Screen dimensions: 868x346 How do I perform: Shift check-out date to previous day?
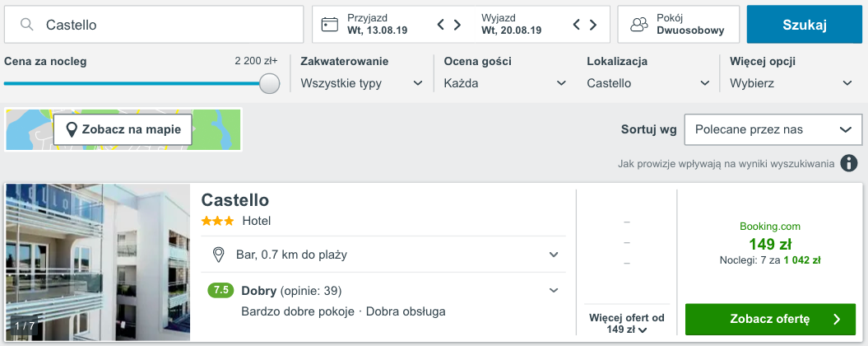[x=576, y=25]
